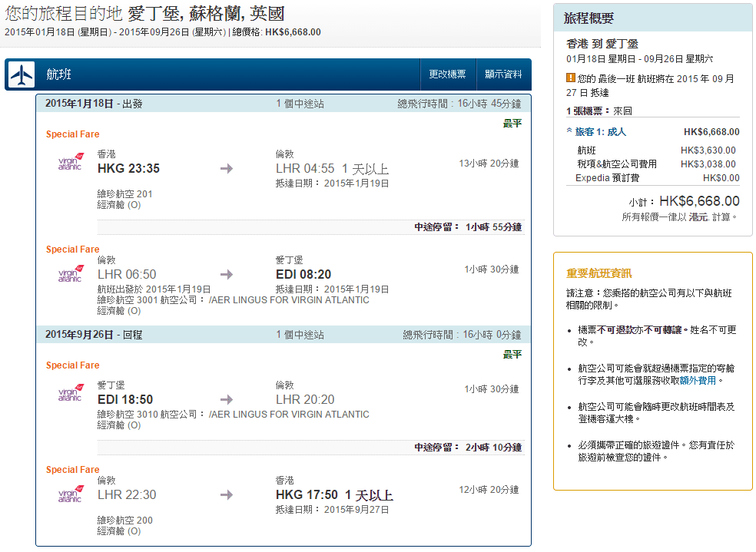
Task: Click arrow between EDI 18:50 and LHR 20:20
Action: (x=227, y=399)
